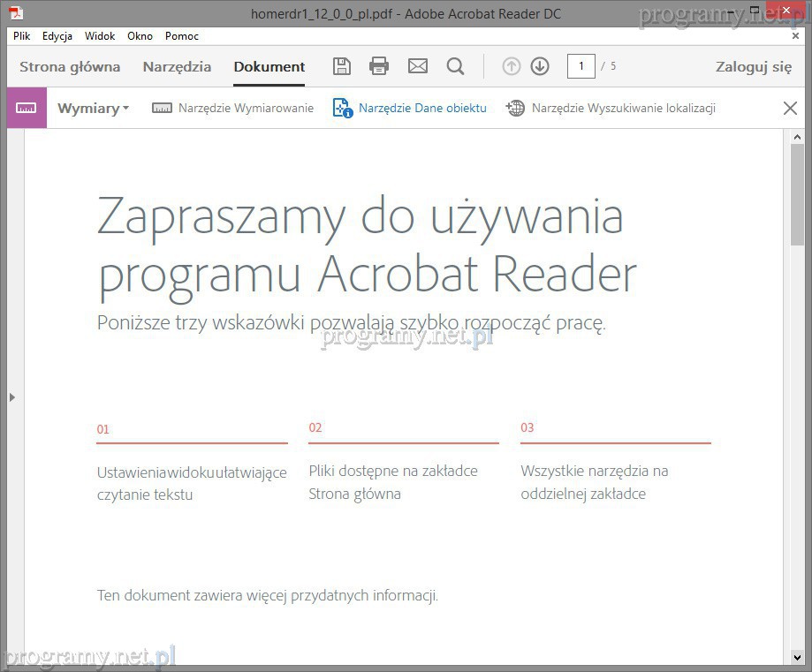Viewport: 812px width, 672px height.
Task: Click the Send by email envelope icon
Action: [x=417, y=66]
